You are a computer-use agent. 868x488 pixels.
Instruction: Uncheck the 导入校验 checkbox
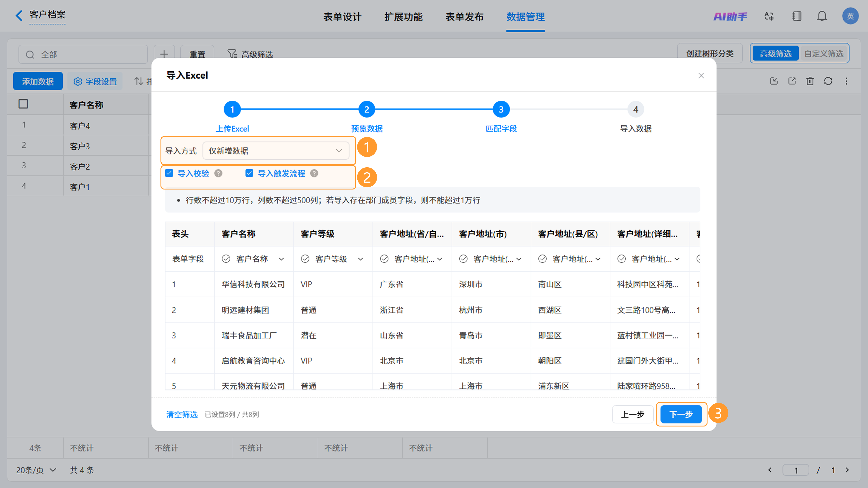tap(169, 173)
